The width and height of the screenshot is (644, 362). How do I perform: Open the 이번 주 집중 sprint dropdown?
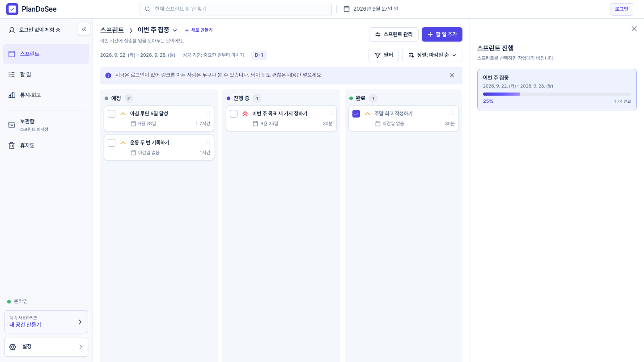pos(157,30)
